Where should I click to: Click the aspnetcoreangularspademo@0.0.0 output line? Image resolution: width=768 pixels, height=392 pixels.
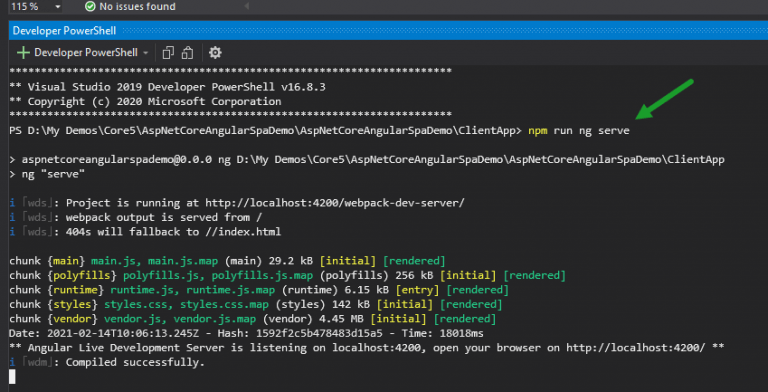click(x=367, y=160)
